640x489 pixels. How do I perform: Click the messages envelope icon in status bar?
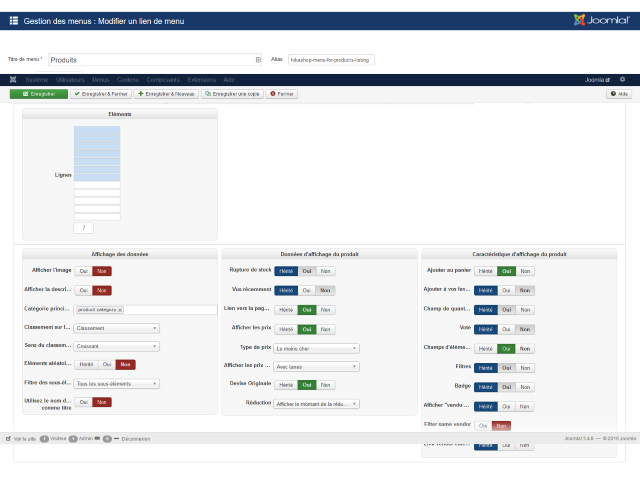pos(97,439)
